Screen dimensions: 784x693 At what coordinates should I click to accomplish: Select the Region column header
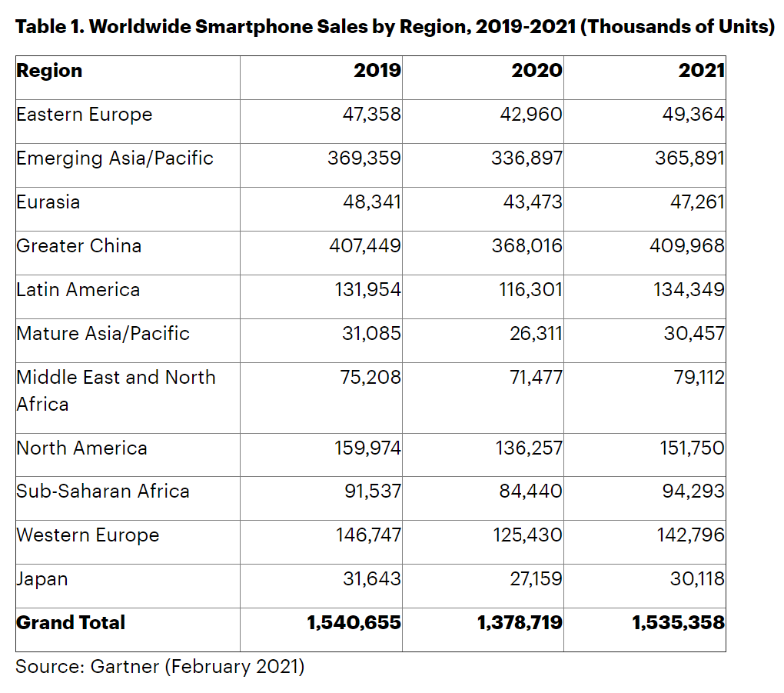[49, 71]
